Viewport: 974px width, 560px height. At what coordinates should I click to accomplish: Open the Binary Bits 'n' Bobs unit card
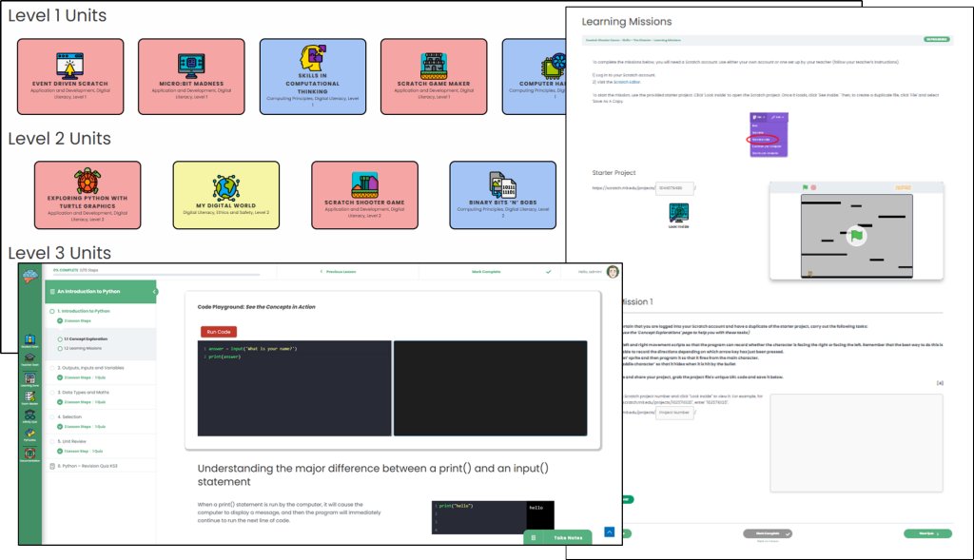[x=502, y=195]
